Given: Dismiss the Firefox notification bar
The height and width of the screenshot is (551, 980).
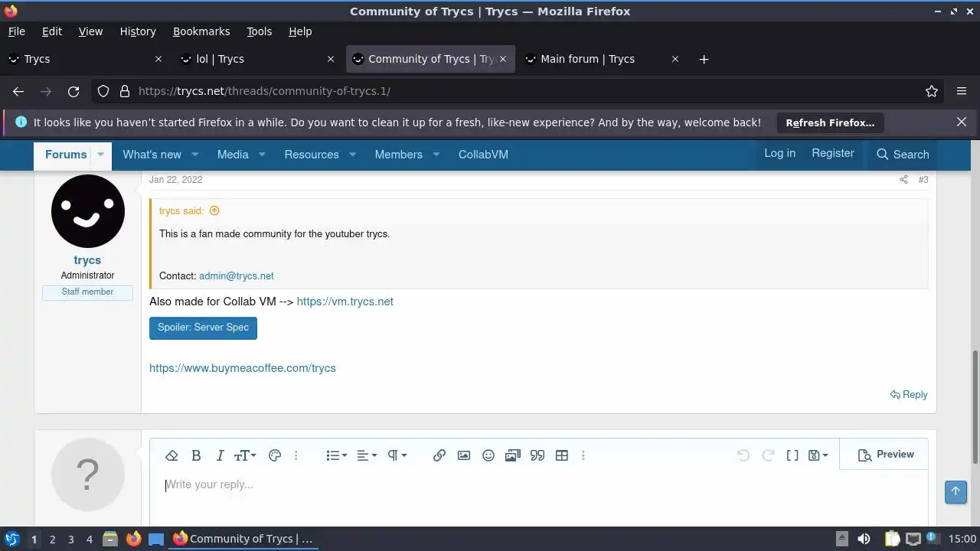Looking at the screenshot, I should click(x=962, y=122).
